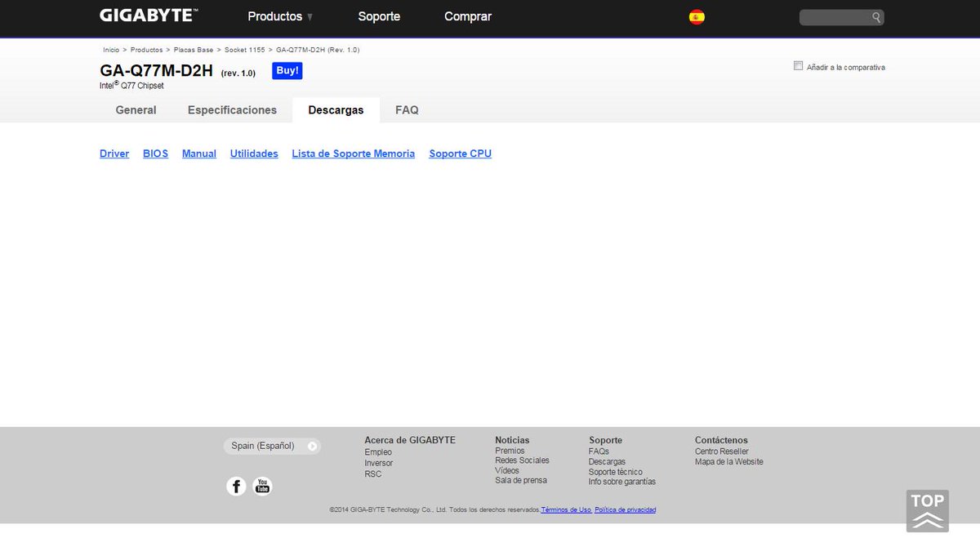Open the Soporte menu
The width and height of the screenshot is (980, 538).
point(379,16)
